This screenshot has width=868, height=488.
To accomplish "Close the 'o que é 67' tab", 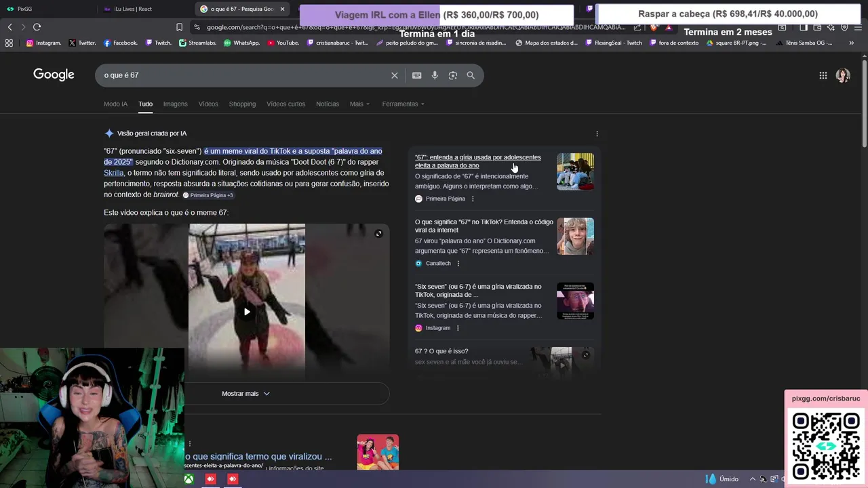I will pos(282,9).
